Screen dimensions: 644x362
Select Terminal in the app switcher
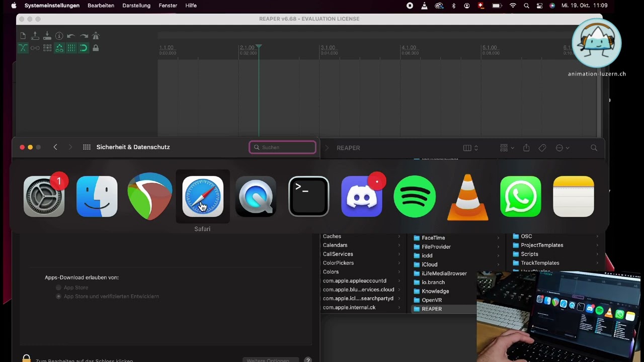(x=308, y=197)
